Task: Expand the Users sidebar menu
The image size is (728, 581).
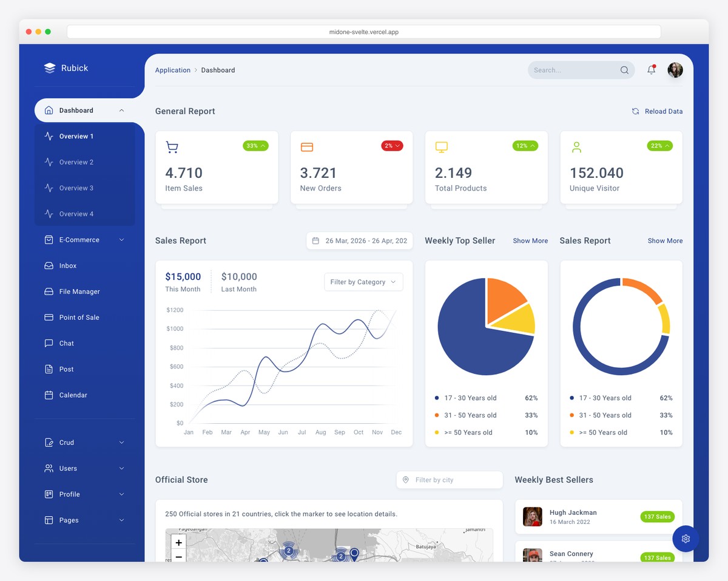Action: point(68,468)
